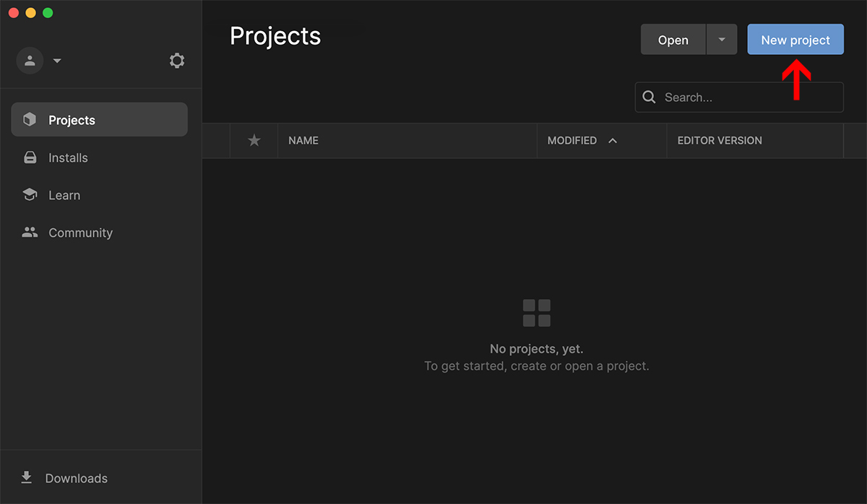Image resolution: width=867 pixels, height=504 pixels.
Task: Click the Community people icon
Action: pos(30,233)
